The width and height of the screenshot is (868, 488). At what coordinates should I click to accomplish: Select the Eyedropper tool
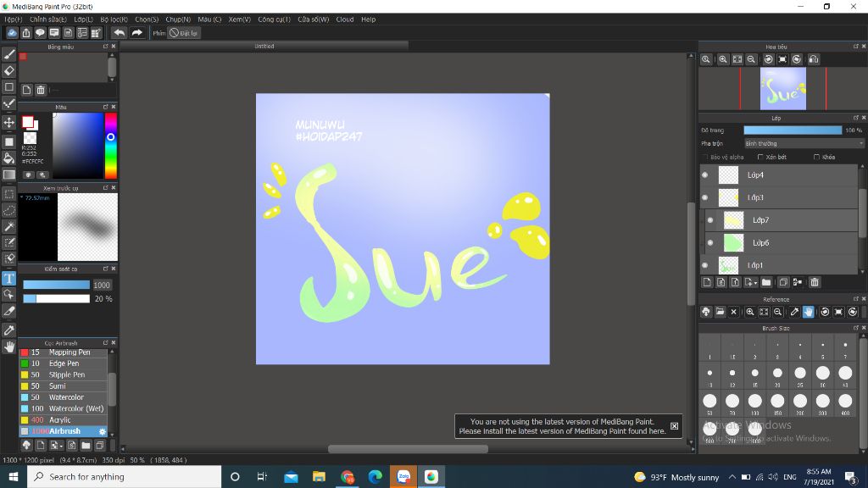8,330
